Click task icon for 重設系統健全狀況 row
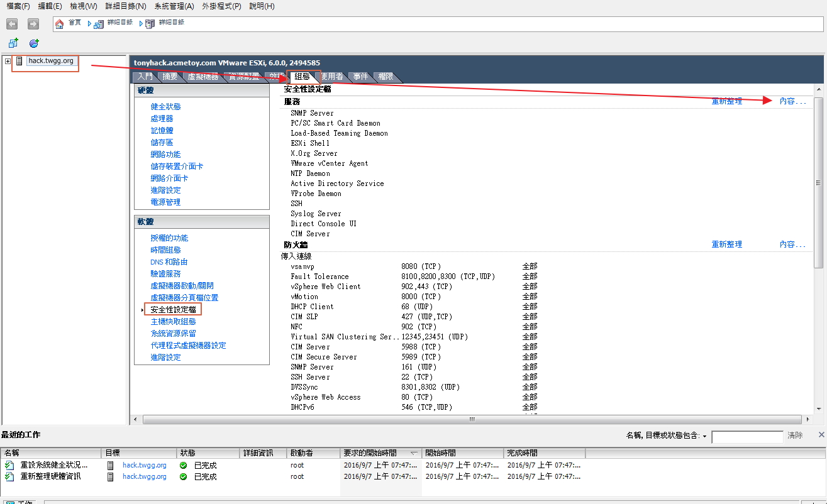 coord(9,465)
